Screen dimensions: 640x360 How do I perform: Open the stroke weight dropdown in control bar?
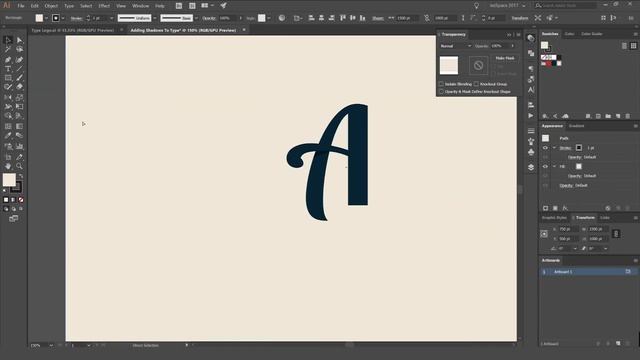(x=111, y=18)
